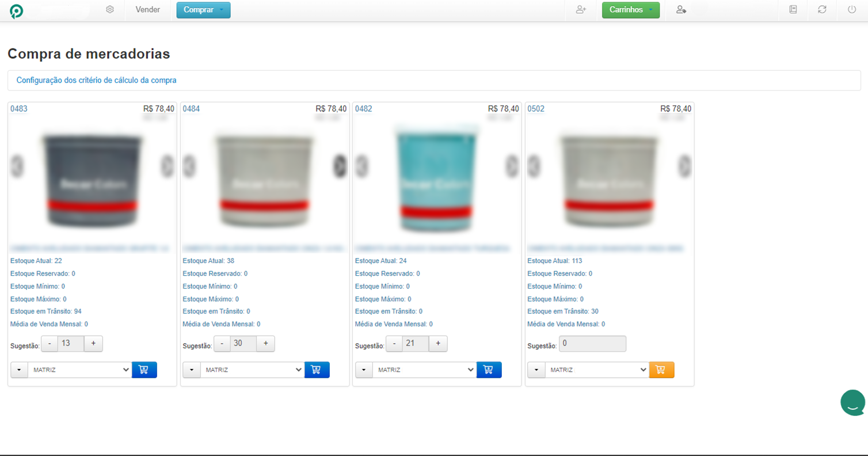Open the book/catalog icon in top bar
Screen dimensions: 868x456
[793, 10]
